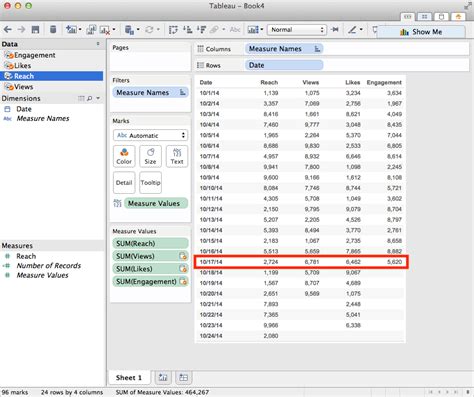
Task: Click the New Worksheet icon next to Sheet 1
Action: [x=163, y=377]
